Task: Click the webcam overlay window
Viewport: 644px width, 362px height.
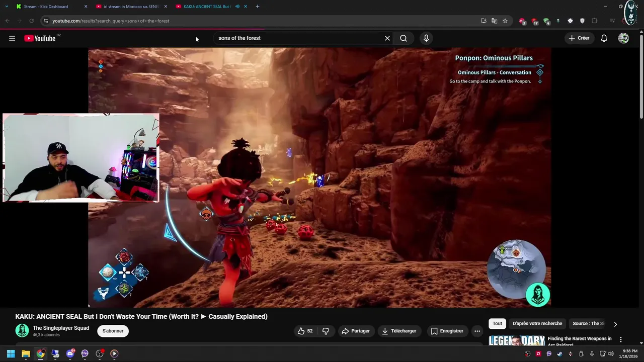Action: [80, 157]
